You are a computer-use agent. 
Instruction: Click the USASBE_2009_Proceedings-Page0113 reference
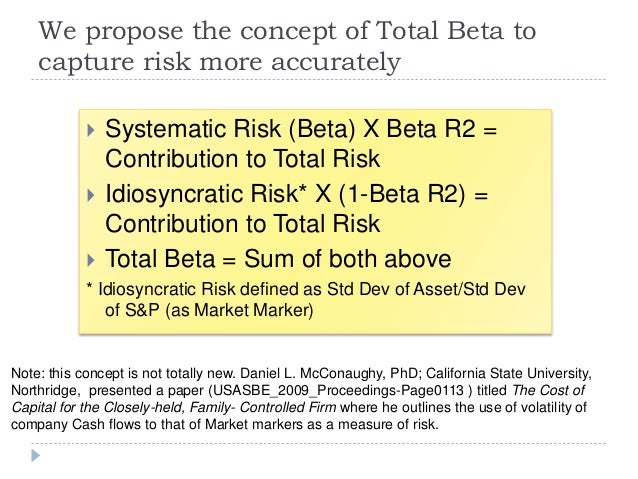click(339, 390)
